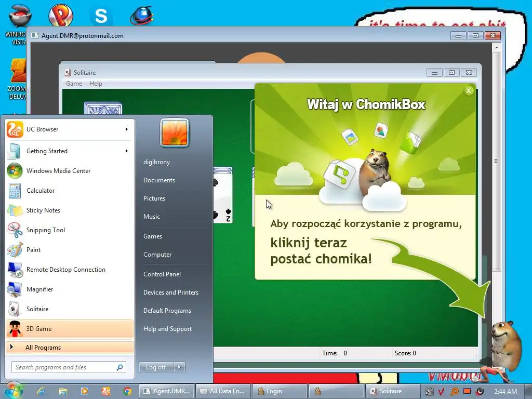This screenshot has height=399, width=532.
Task: Open UC Browser from taskbar
Action: [106, 391]
